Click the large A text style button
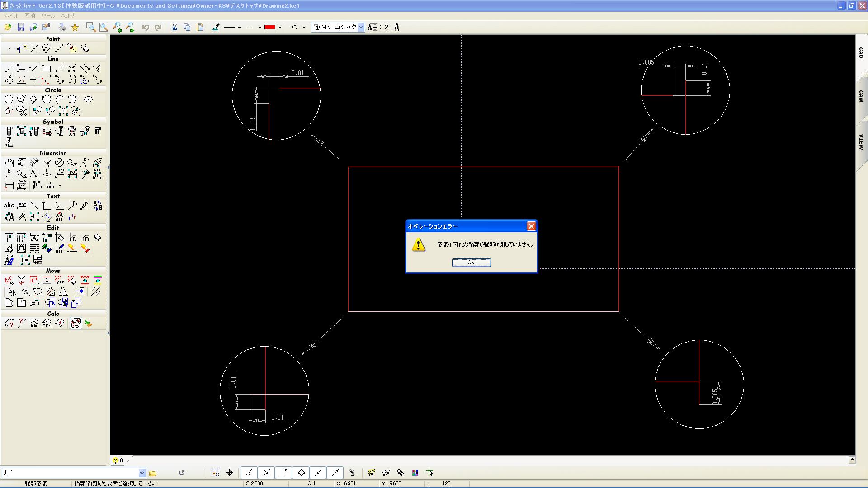Screen dimensions: 868x488 tap(396, 28)
